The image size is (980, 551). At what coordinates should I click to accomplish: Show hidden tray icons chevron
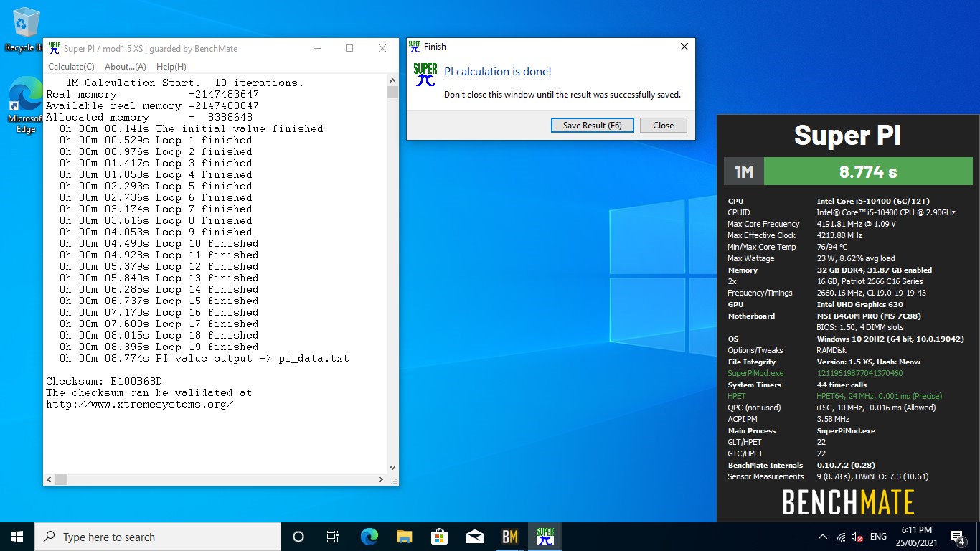[x=823, y=537]
